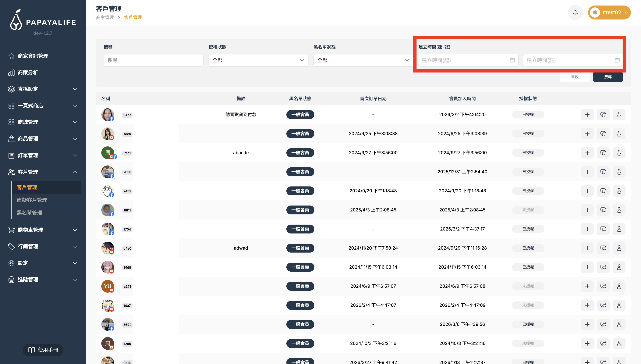This screenshot has height=364, width=641.
Task: Click person icon for customer 8811
Action: click(619, 210)
